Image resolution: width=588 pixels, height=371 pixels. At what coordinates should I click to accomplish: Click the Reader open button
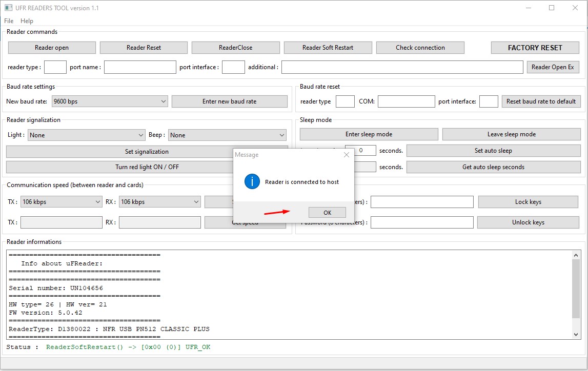[52, 48]
